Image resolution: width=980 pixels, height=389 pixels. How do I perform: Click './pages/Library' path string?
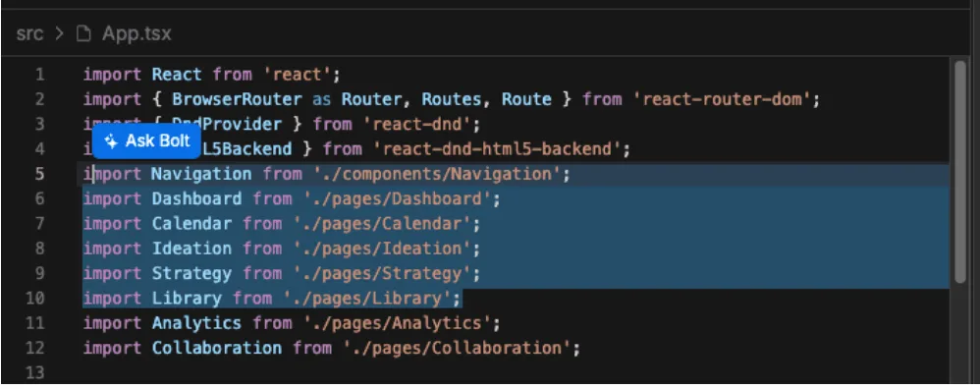(x=367, y=298)
